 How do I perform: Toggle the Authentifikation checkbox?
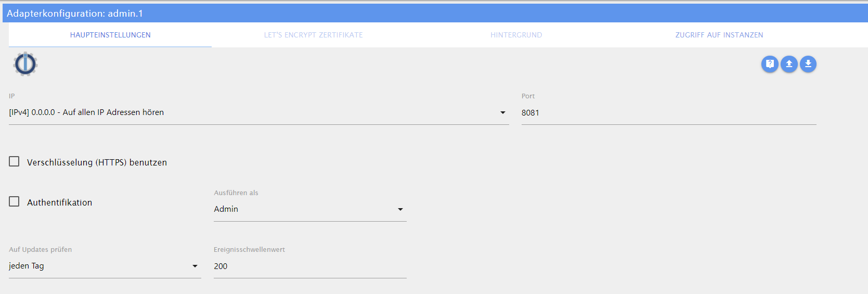pyautogui.click(x=14, y=201)
